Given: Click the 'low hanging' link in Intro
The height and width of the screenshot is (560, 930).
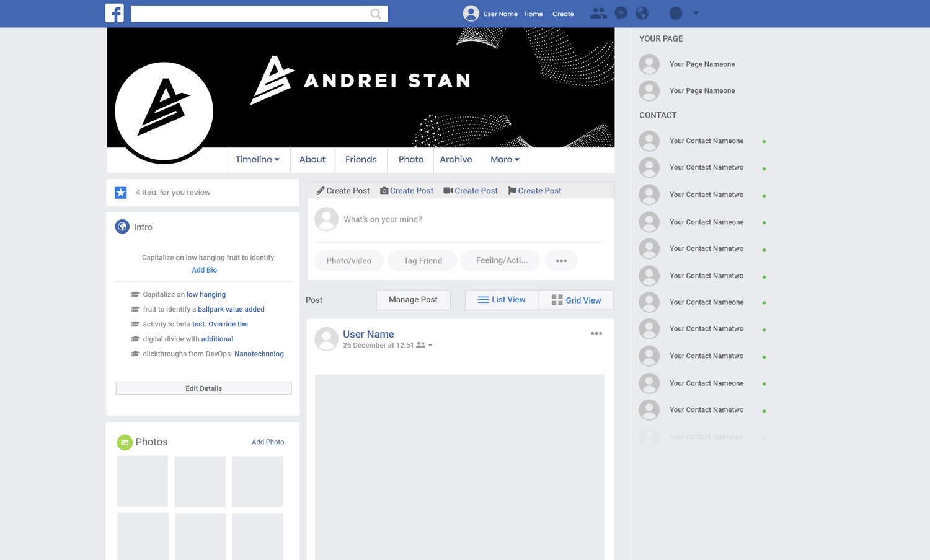Looking at the screenshot, I should (206, 295).
